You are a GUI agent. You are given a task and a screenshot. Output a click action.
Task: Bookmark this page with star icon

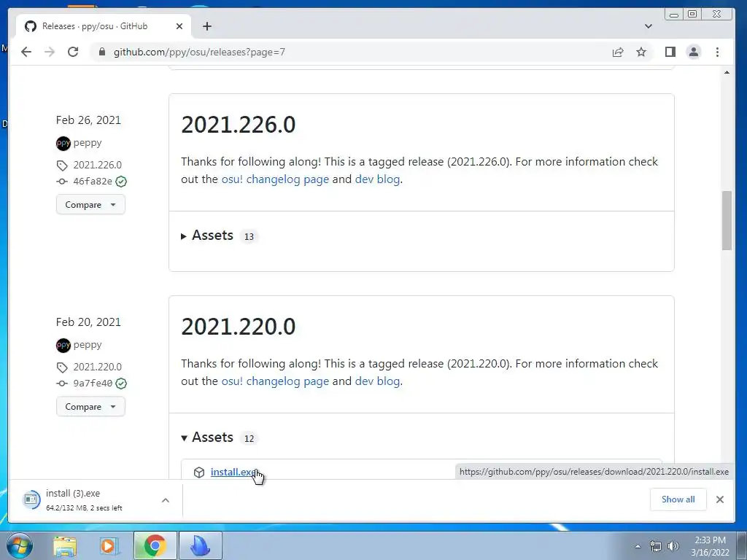pos(641,52)
